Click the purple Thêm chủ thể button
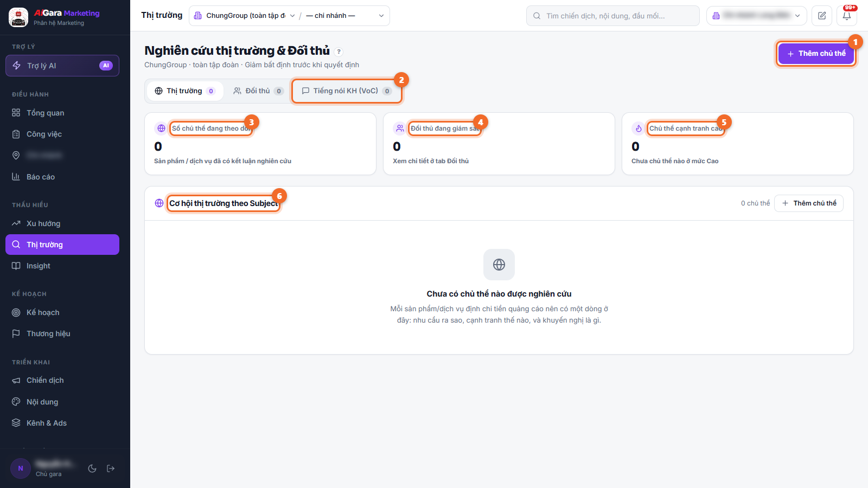The width and height of the screenshot is (868, 488). (x=816, y=54)
